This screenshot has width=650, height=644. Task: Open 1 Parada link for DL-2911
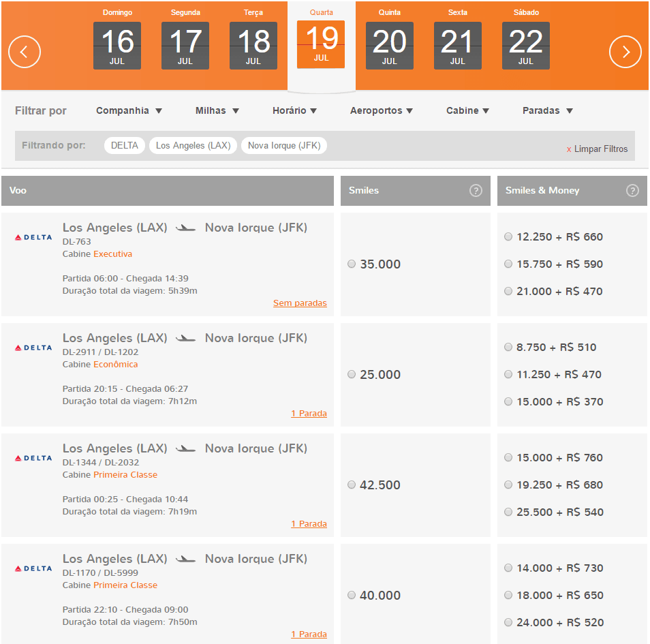pos(309,414)
